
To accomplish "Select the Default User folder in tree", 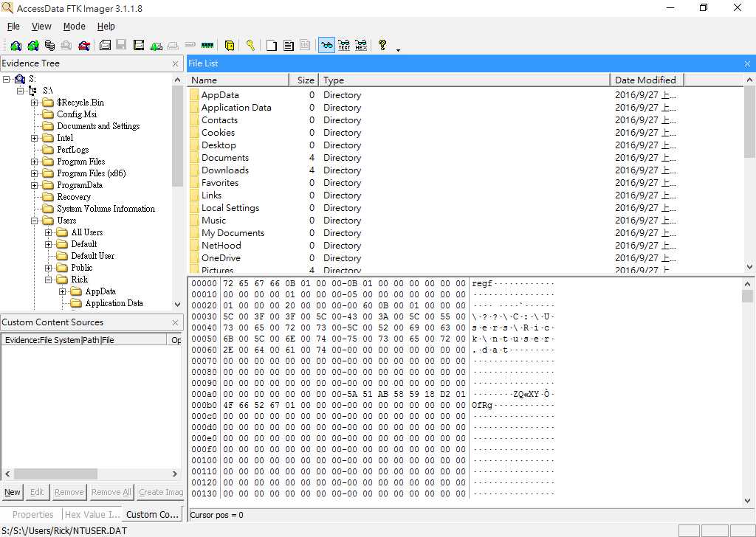I will click(x=92, y=256).
